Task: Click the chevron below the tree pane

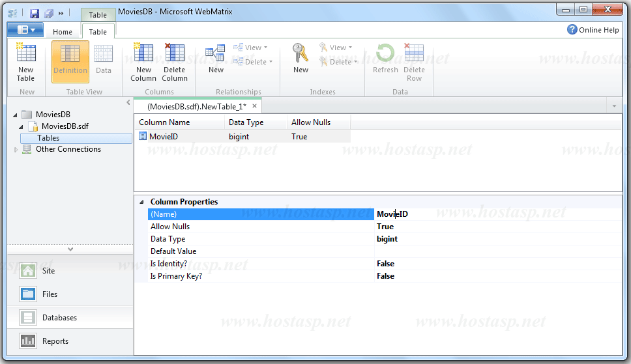Action: pos(70,249)
